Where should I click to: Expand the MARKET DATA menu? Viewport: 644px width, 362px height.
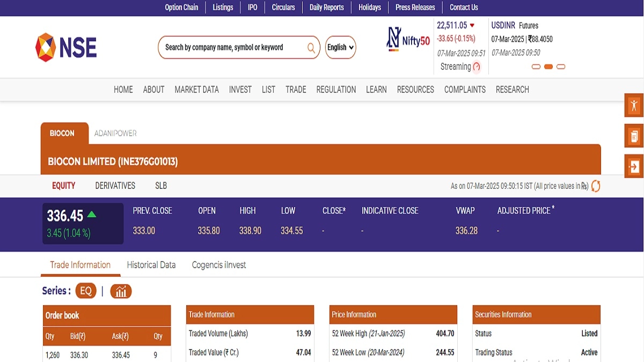(x=196, y=90)
